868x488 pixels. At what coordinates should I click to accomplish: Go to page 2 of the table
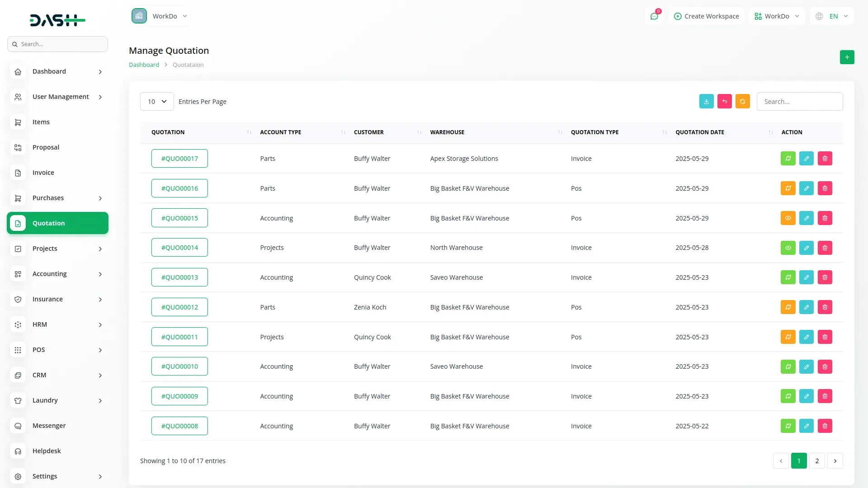point(816,461)
